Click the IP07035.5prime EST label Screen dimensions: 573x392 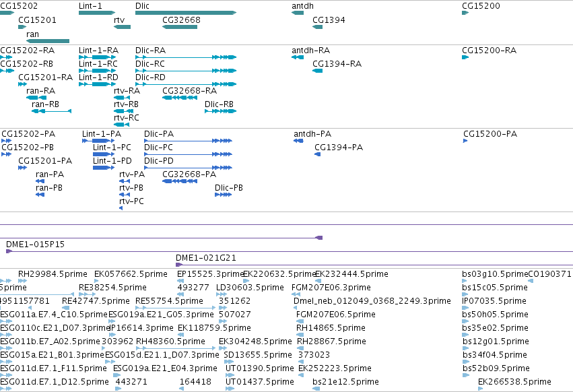pyautogui.click(x=494, y=301)
